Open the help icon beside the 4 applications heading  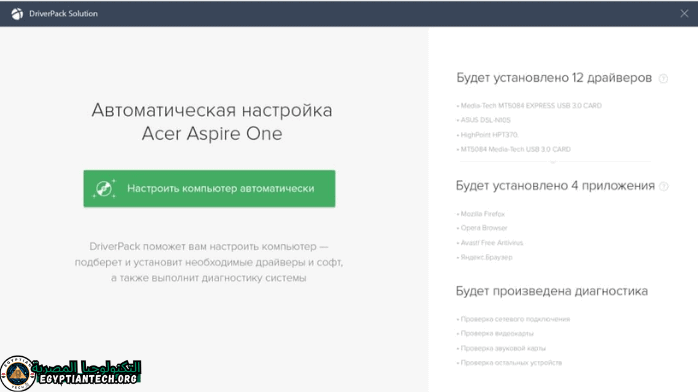tap(664, 186)
